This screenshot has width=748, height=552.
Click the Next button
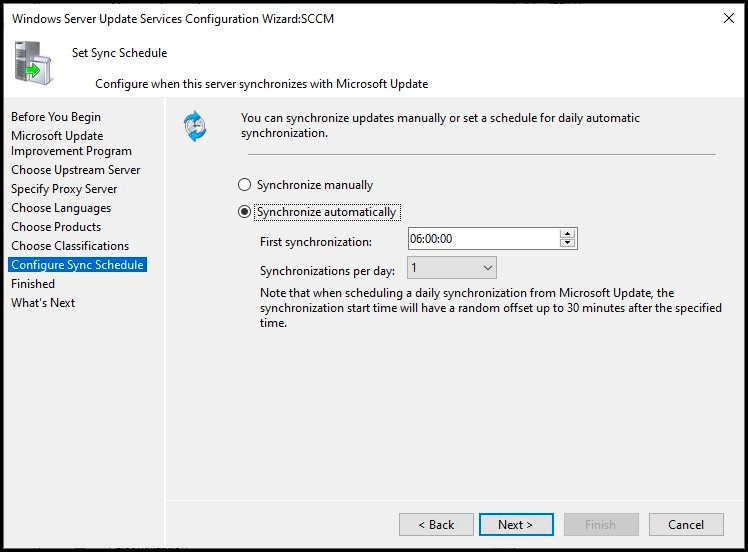tap(516, 524)
